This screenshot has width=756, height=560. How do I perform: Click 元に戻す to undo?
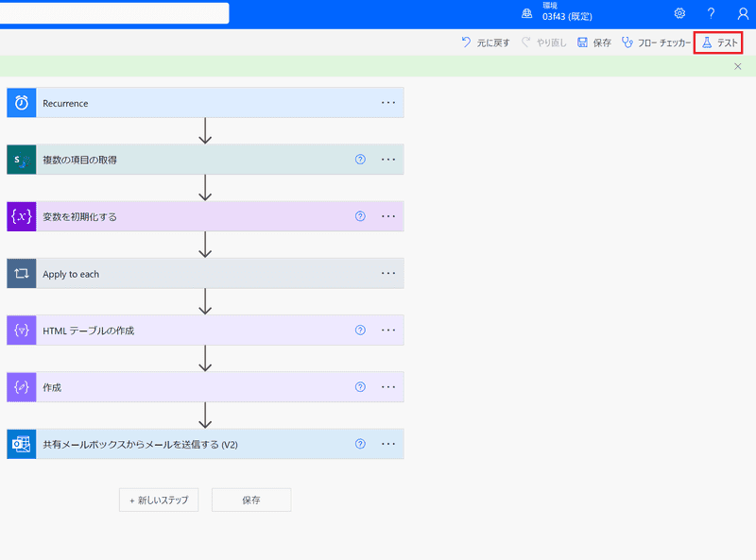485,42
